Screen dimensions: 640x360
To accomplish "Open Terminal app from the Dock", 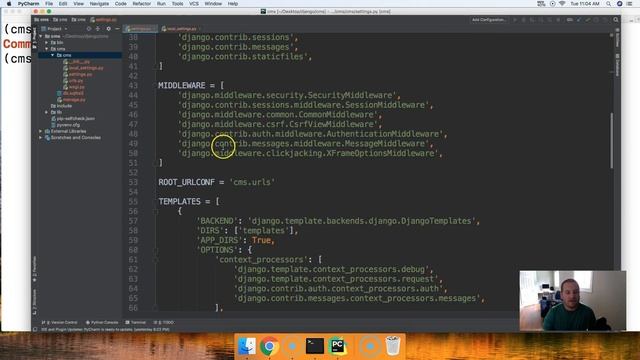I will click(315, 346).
